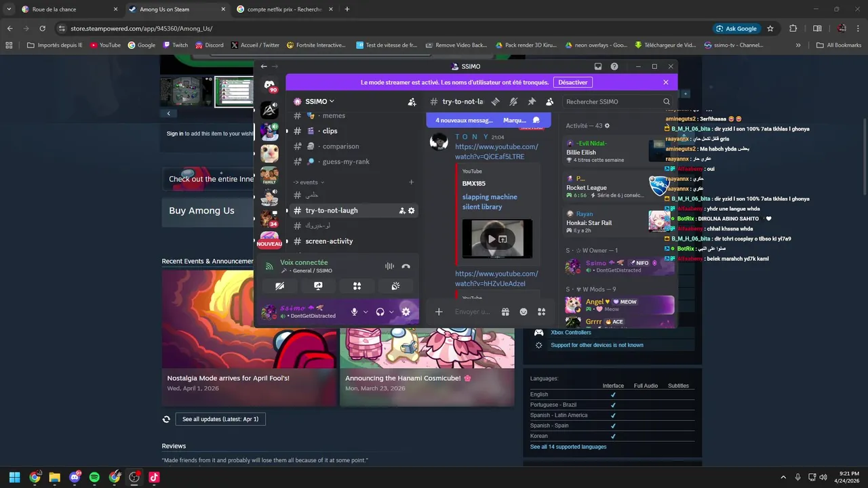Open edit channel gear on try-to-not-laugh
The width and height of the screenshot is (868, 488).
(x=412, y=211)
